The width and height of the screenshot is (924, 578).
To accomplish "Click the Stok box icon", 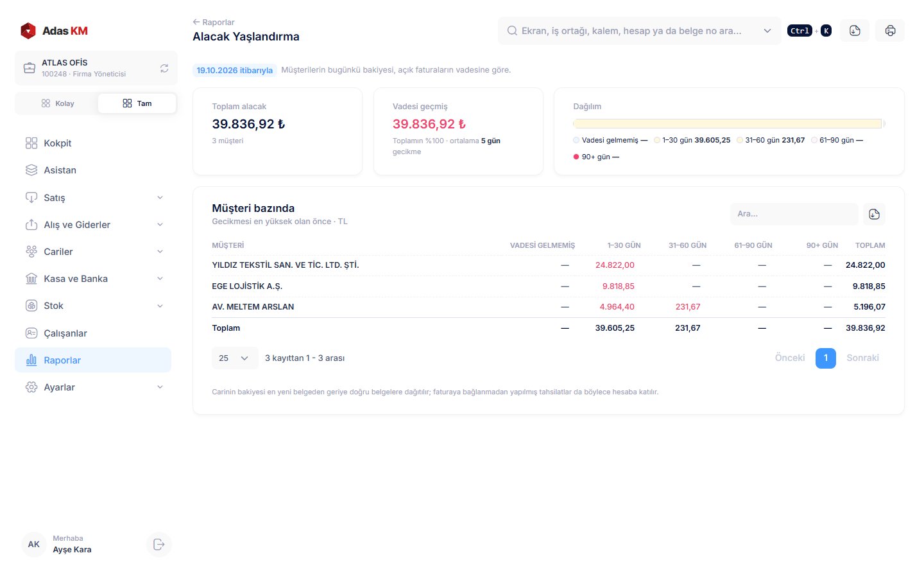I will pyautogui.click(x=31, y=306).
